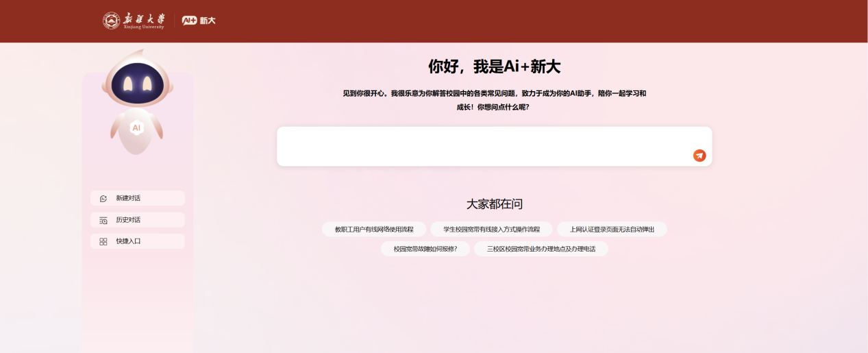The image size is (868, 353).
Task: Click the 大家都在问 section heading
Action: (x=494, y=204)
